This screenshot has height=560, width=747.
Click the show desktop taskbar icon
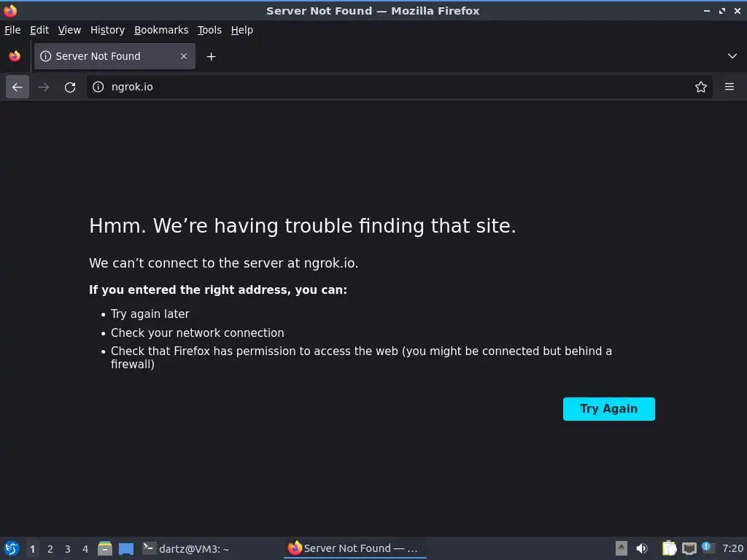pyautogui.click(x=125, y=548)
